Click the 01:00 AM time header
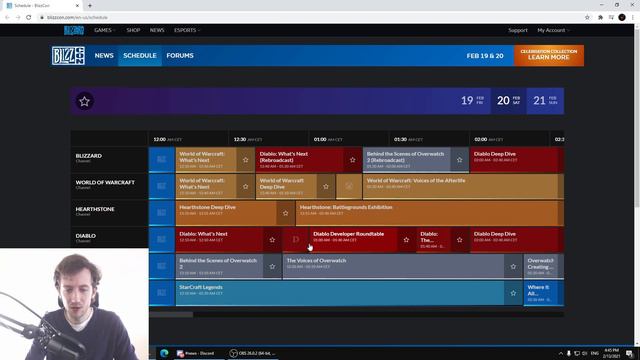This screenshot has height=360, width=640. (328, 139)
